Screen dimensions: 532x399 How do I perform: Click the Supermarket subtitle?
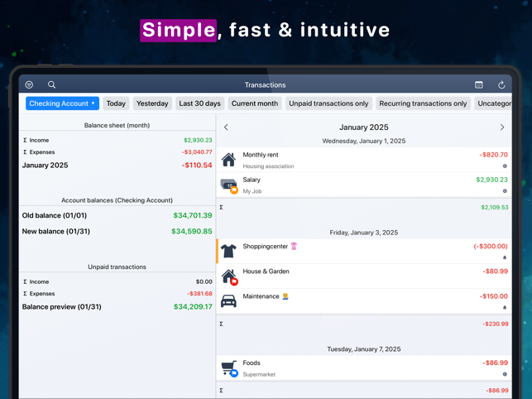(259, 374)
